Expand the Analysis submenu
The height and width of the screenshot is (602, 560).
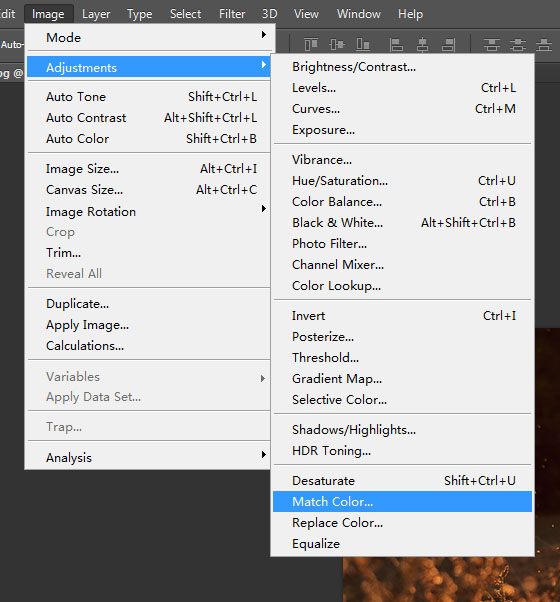pos(149,457)
